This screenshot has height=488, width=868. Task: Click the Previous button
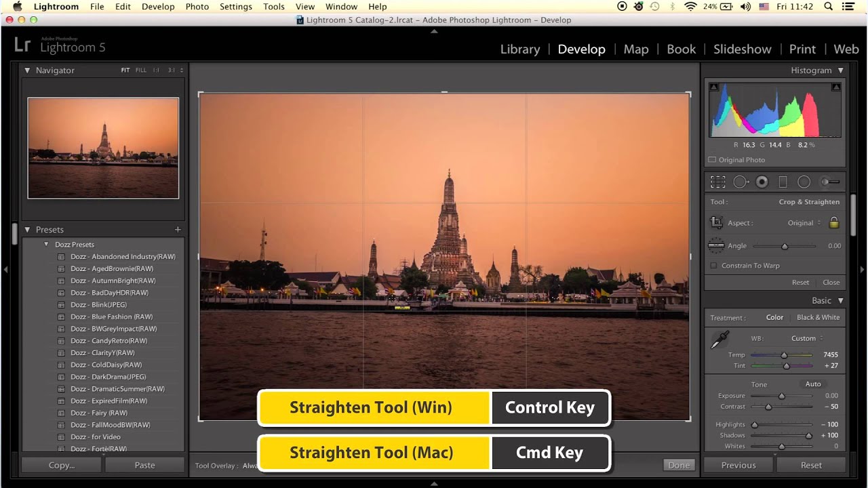tap(738, 465)
